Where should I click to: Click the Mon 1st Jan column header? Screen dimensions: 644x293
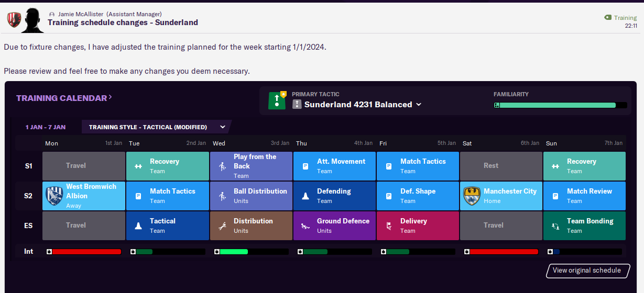(84, 143)
